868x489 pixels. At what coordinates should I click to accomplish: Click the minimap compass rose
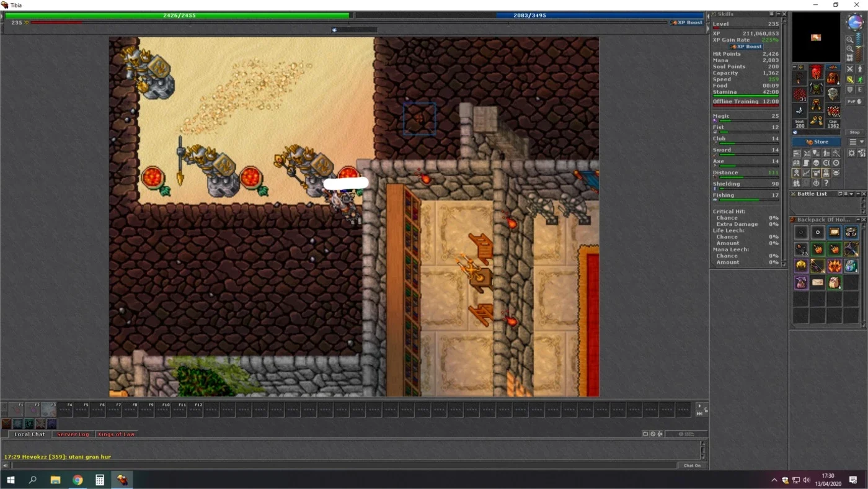[x=855, y=22]
